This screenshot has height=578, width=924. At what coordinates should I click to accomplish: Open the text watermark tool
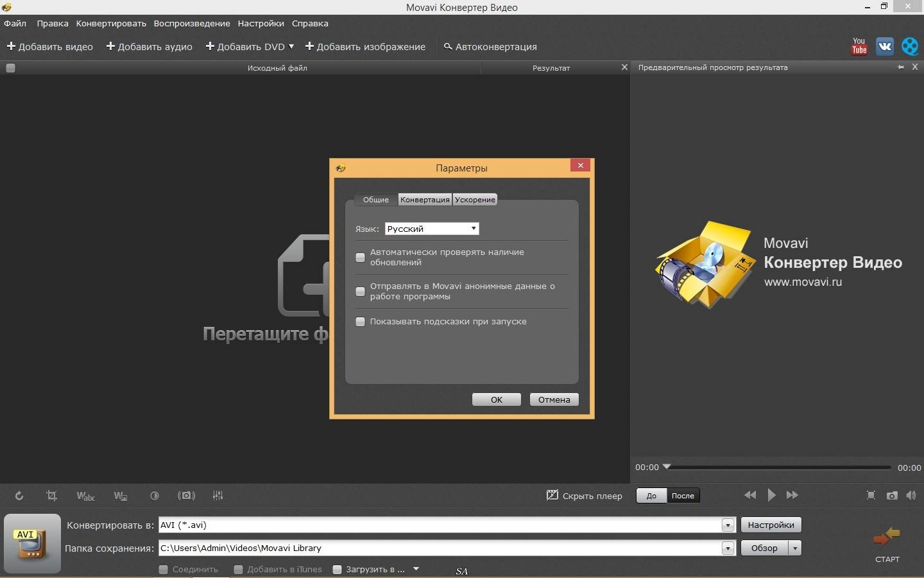(x=85, y=496)
